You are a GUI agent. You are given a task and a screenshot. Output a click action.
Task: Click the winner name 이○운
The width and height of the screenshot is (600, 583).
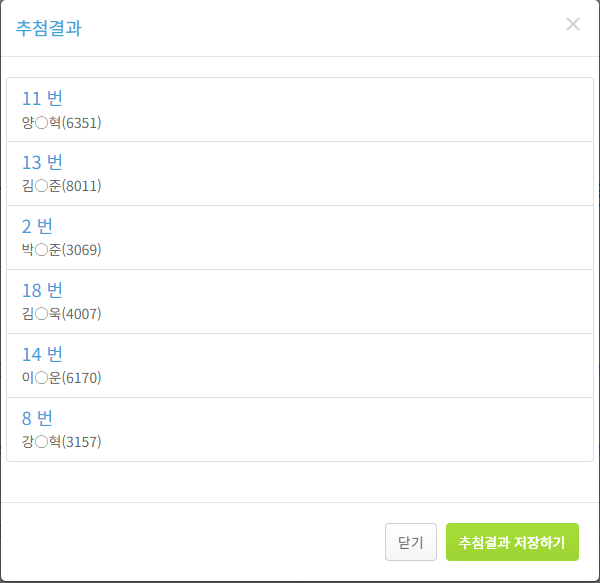click(41, 378)
